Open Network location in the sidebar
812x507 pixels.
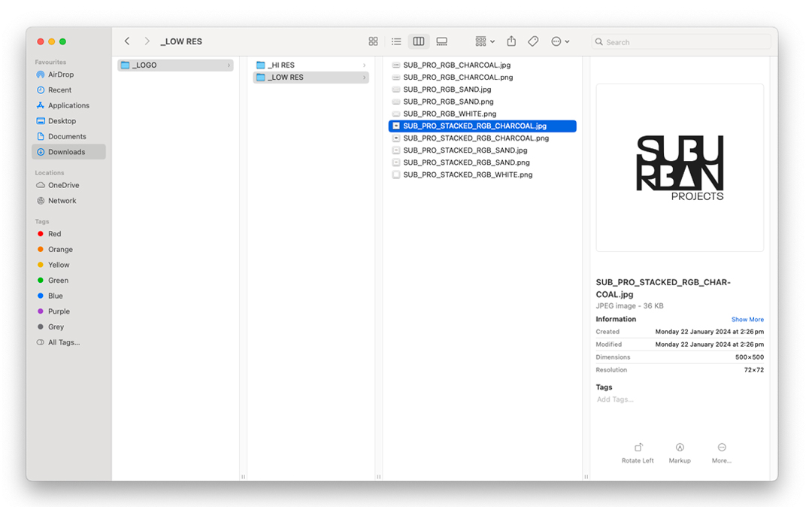(x=68, y=201)
